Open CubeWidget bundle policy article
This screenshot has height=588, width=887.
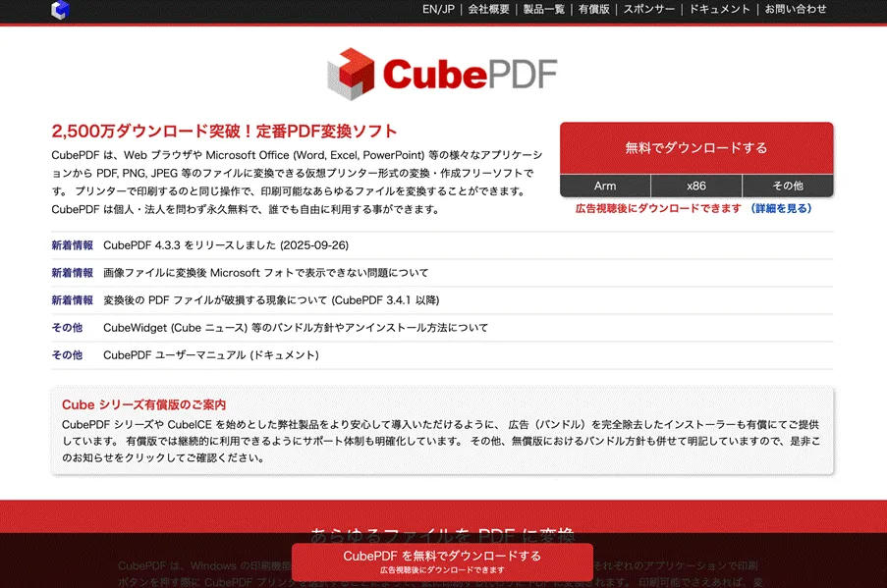coord(295,328)
